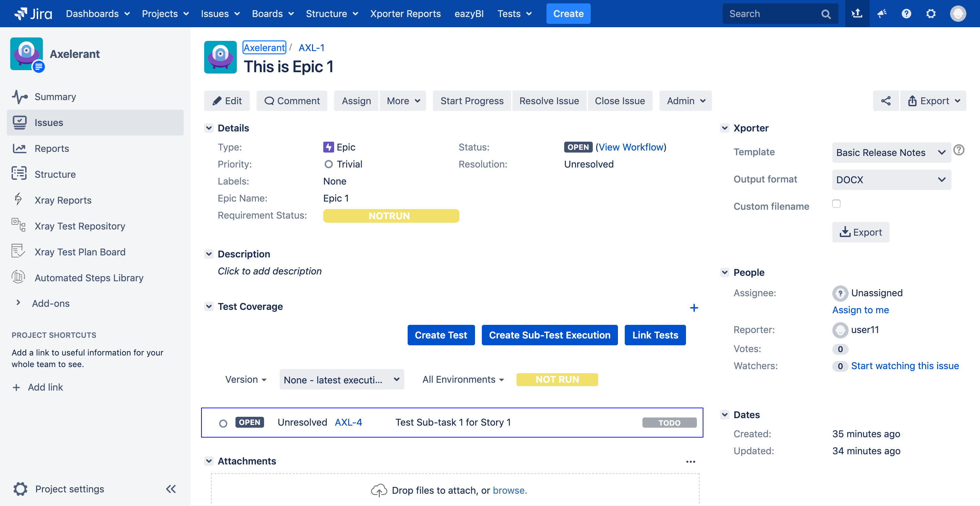Click Assign to me link
This screenshot has height=506, width=980.
861,309
